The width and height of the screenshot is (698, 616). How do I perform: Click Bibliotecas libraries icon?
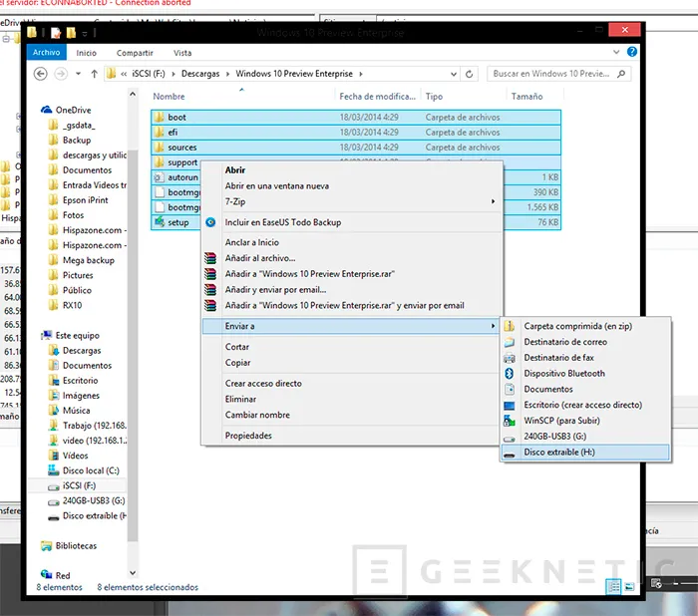46,545
